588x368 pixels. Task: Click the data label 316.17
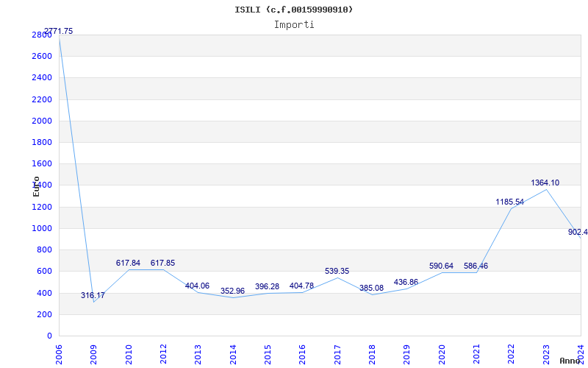pyautogui.click(x=93, y=296)
